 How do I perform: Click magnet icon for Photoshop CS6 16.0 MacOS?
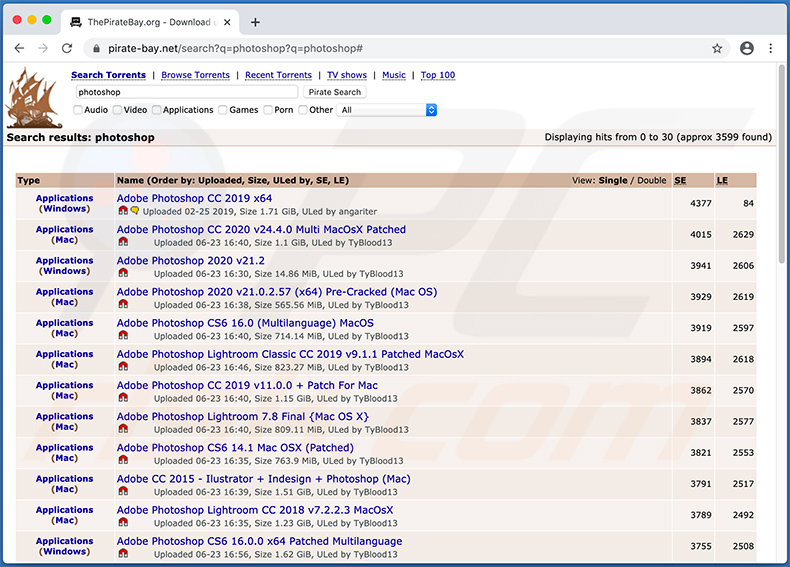pos(123,336)
